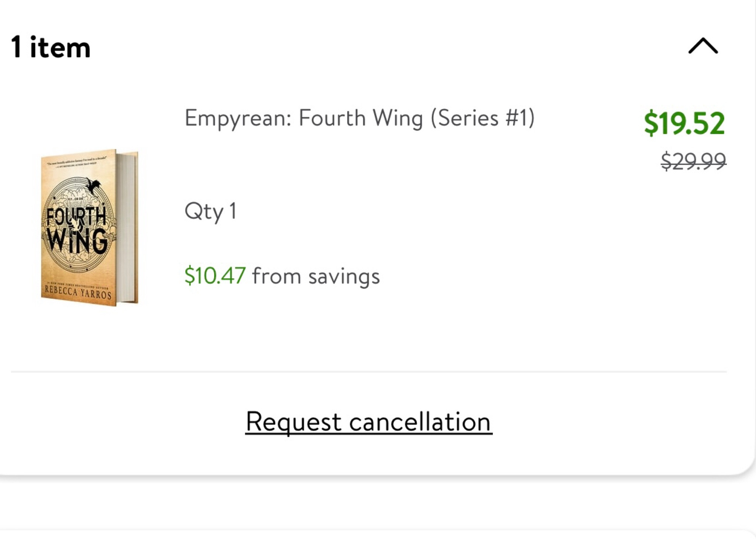
Task: Click the dragon silhouette on the book cover
Action: (x=93, y=185)
